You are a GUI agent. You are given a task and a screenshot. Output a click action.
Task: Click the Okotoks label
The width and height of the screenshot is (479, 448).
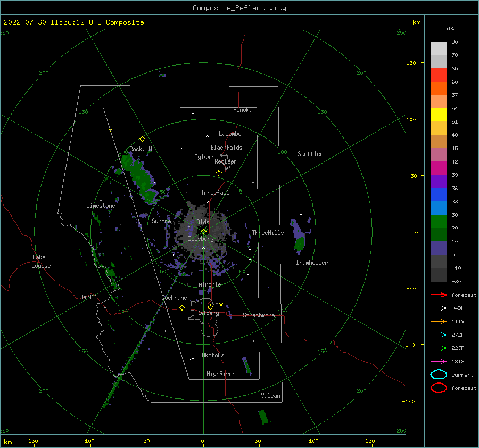click(213, 355)
